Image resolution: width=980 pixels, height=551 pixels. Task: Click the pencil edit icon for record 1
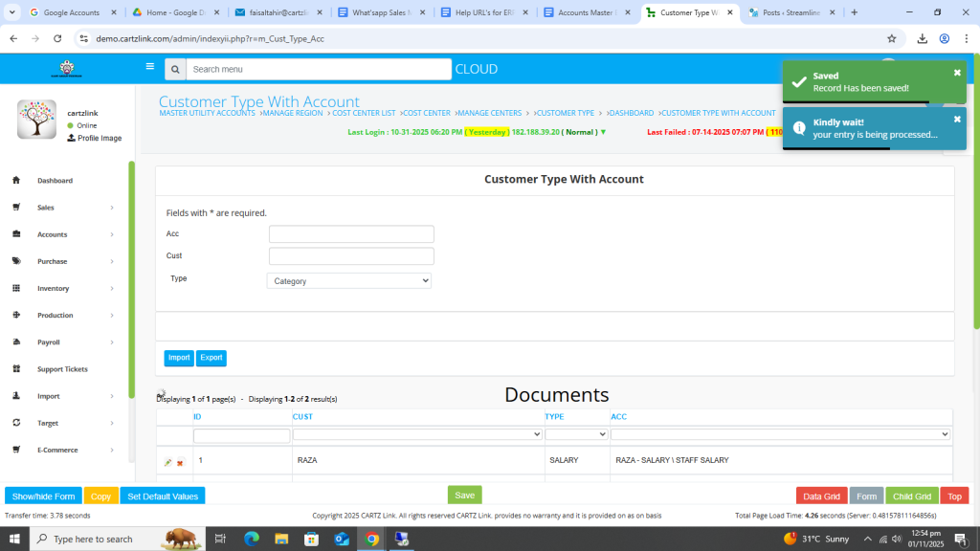(x=167, y=463)
